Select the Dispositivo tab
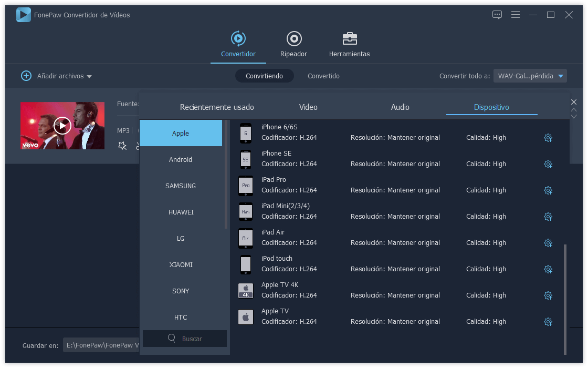The width and height of the screenshot is (588, 368). 491,107
